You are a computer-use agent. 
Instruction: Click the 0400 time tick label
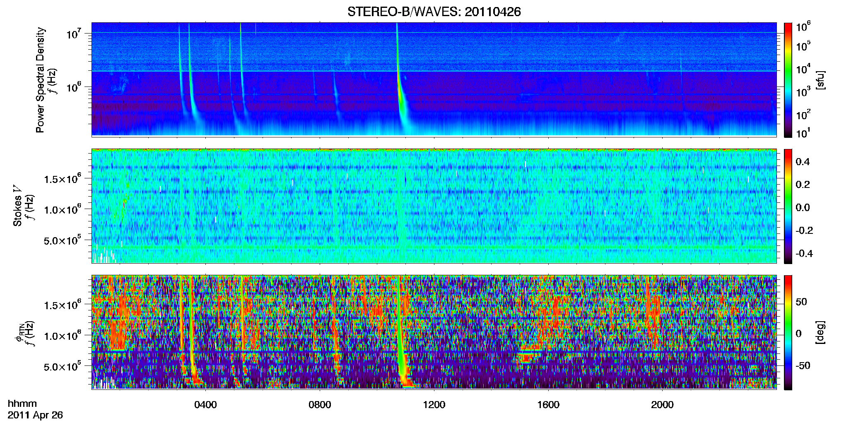click(x=205, y=405)
